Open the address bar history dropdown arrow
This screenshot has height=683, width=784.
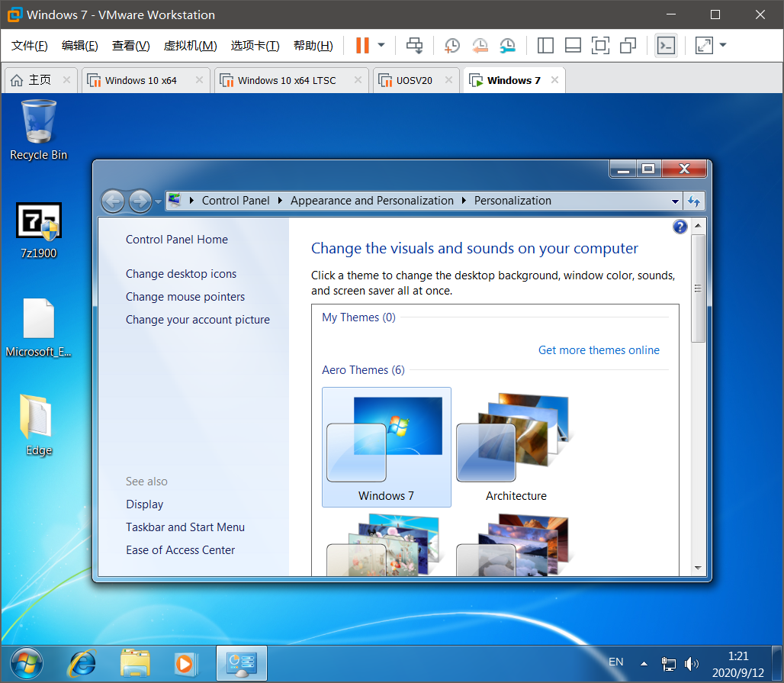[675, 201]
